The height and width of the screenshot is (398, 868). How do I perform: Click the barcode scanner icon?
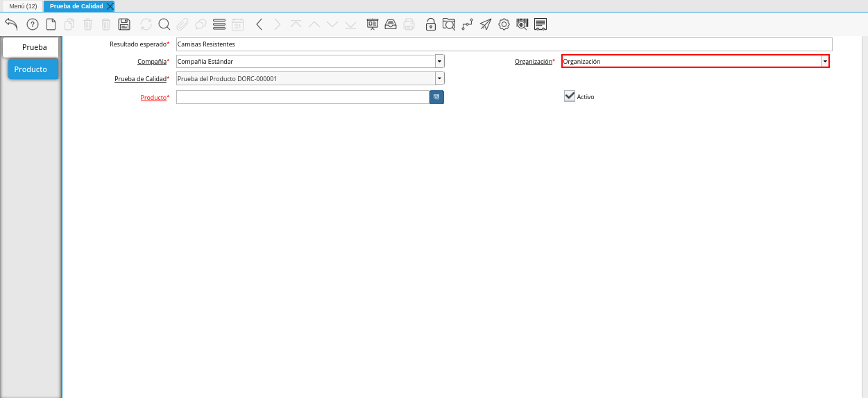522,24
